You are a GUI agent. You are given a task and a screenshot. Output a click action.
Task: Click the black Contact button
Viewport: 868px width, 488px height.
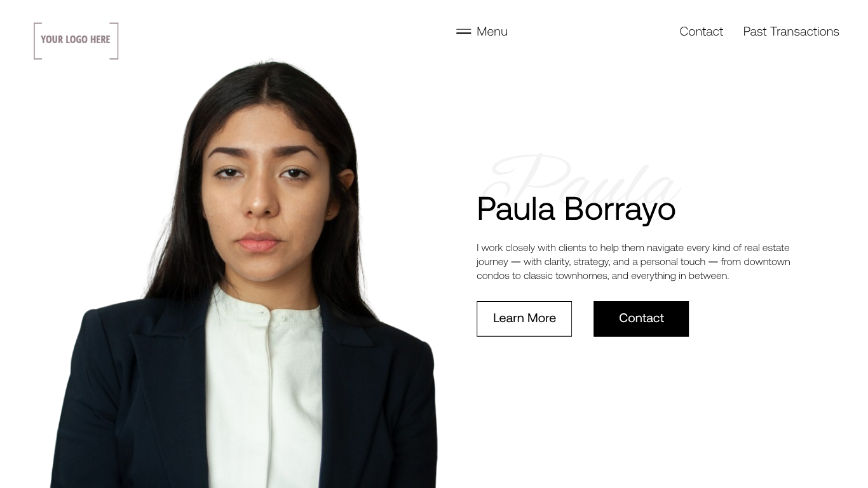pos(641,319)
